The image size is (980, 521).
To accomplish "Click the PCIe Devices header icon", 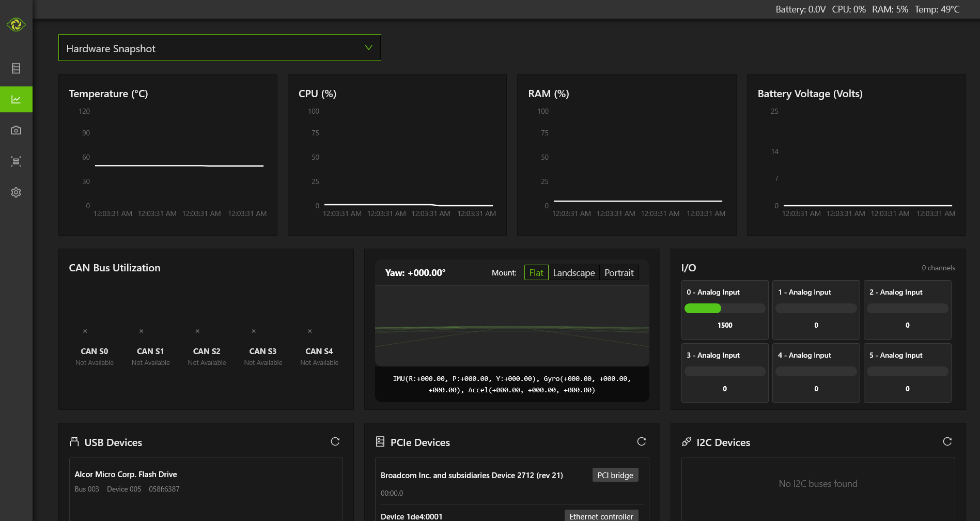I will [380, 441].
